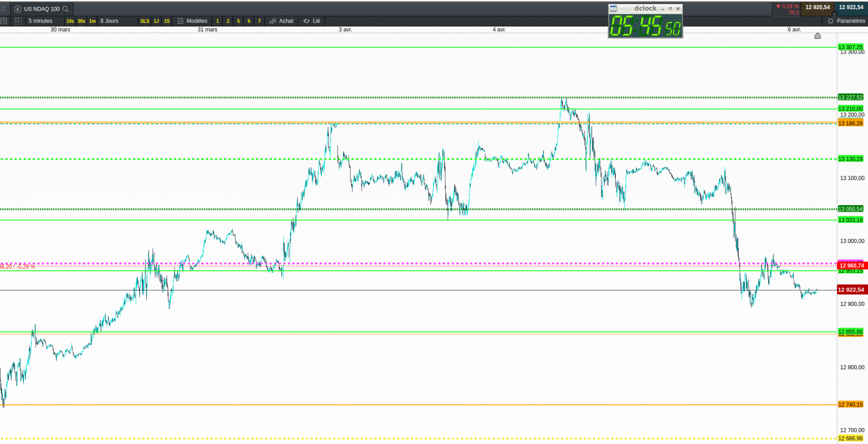This screenshot has width=868, height=444.
Task: Toggle the 1J period button
Action: pyautogui.click(x=156, y=21)
